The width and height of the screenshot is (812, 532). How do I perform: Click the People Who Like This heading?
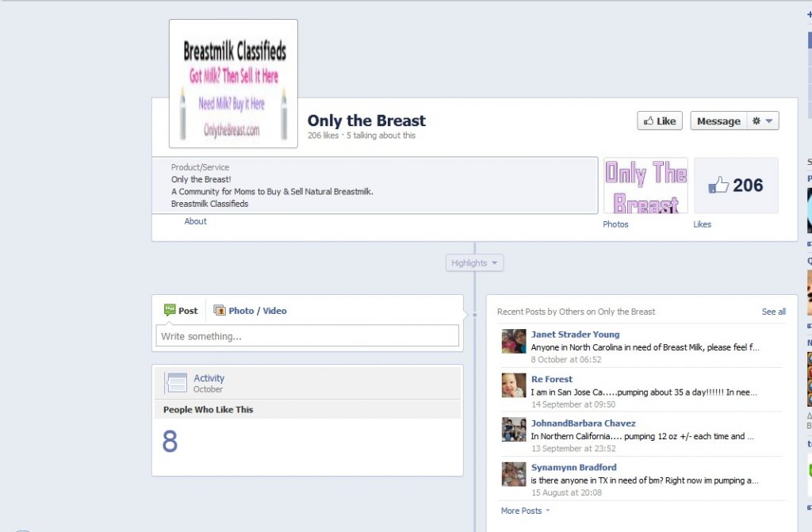pos(209,410)
